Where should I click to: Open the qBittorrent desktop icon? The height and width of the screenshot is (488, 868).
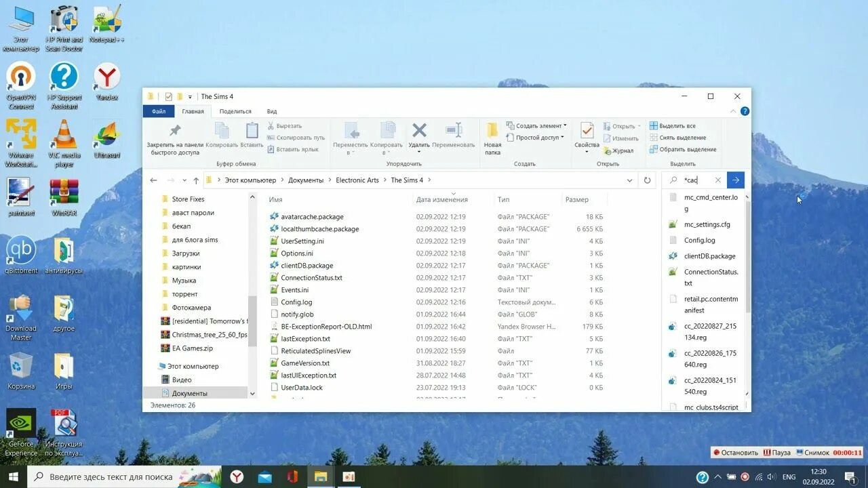pyautogui.click(x=21, y=254)
